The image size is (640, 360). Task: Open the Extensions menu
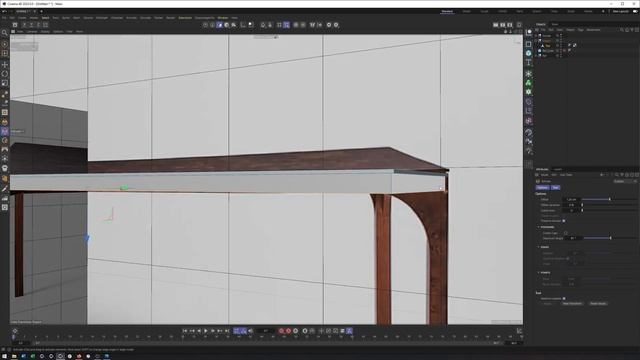[x=185, y=18]
